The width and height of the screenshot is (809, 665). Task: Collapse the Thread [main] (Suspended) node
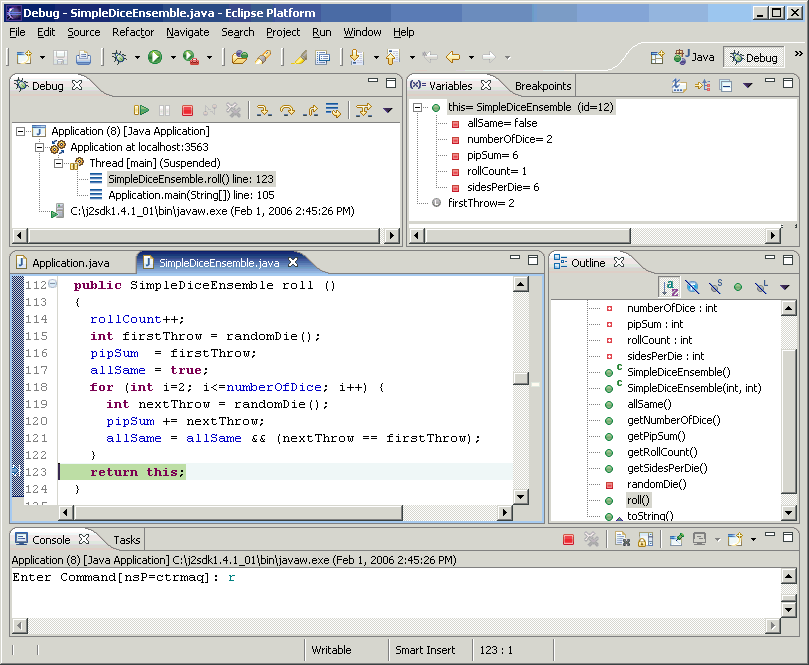(58, 163)
